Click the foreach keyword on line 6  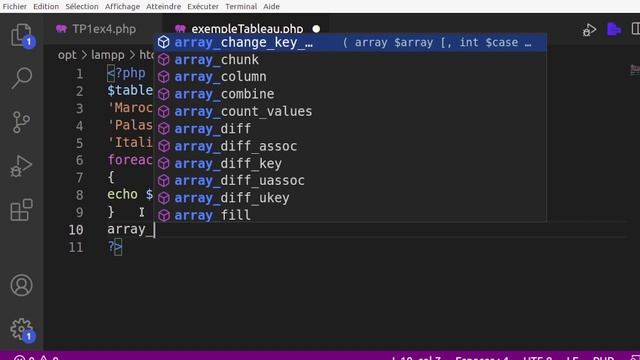tap(130, 160)
